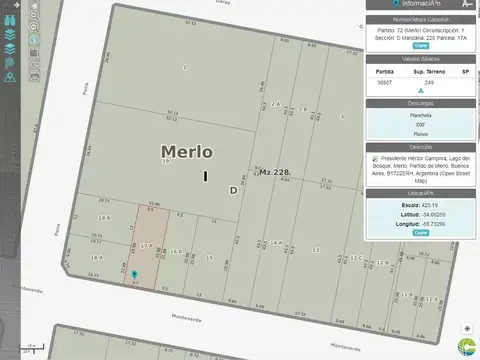Activate the information (i) tool
The height and width of the screenshot is (360, 480).
pos(34,40)
